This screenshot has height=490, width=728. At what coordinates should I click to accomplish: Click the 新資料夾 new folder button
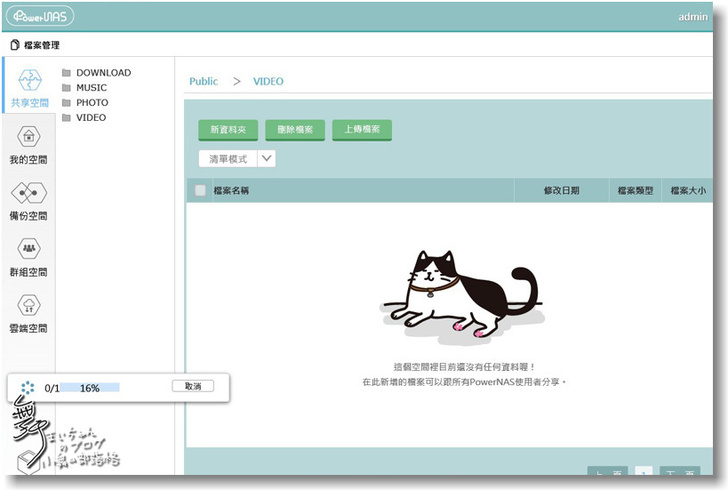click(228, 130)
